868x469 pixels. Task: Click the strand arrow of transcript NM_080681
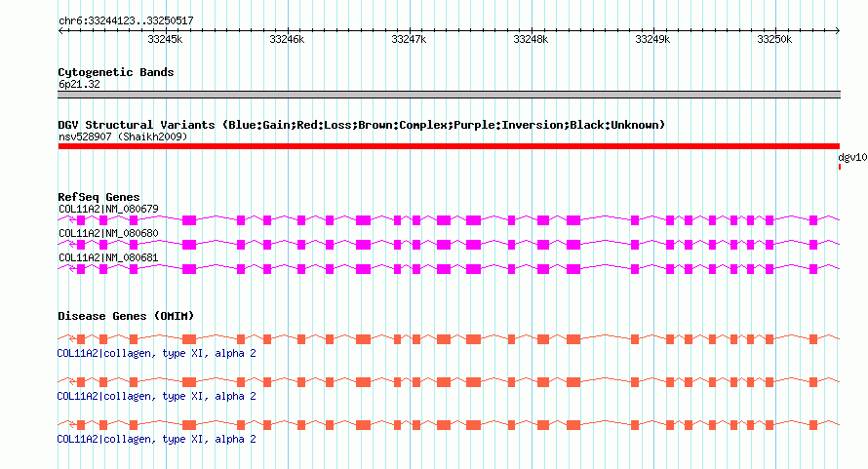tap(72, 269)
